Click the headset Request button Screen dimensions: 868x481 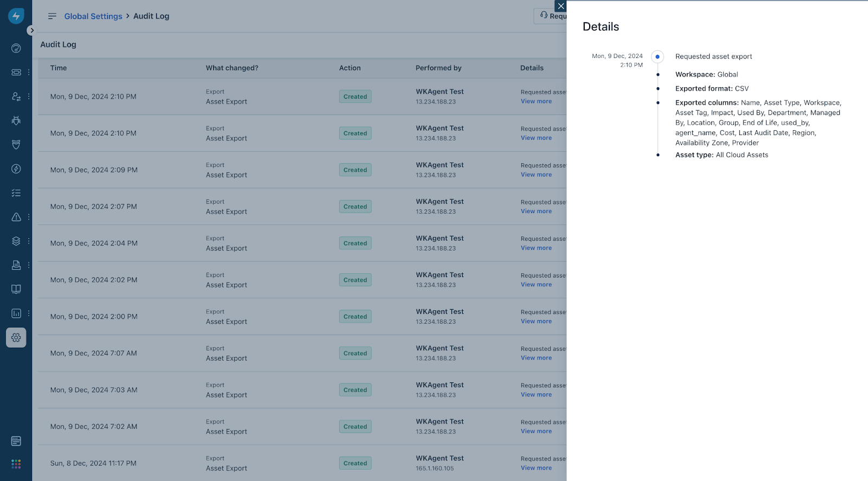551,16
